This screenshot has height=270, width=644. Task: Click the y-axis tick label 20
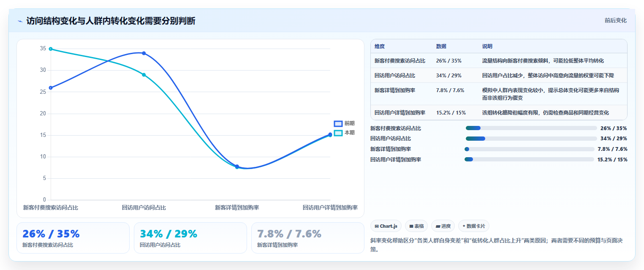(43, 113)
